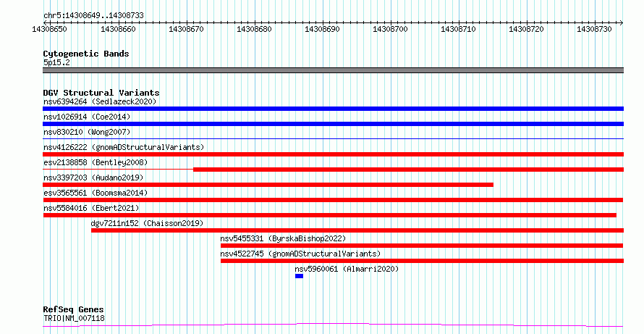The image size is (644, 334).
Task: Open the DGV Structural Variants track title
Action: coord(101,93)
